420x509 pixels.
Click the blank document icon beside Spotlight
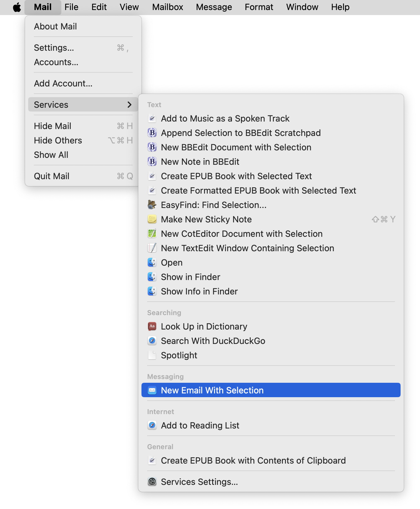coord(152,355)
